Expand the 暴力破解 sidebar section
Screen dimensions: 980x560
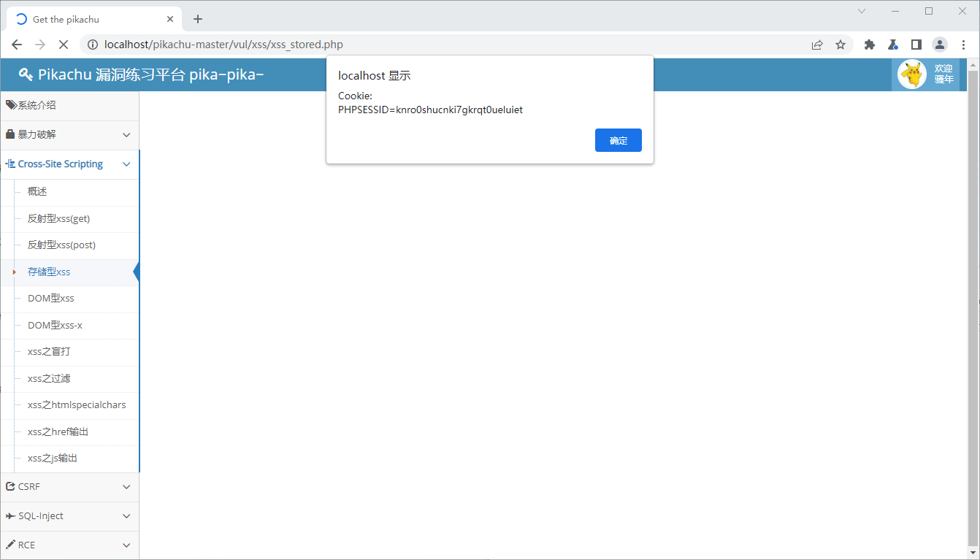coord(69,135)
